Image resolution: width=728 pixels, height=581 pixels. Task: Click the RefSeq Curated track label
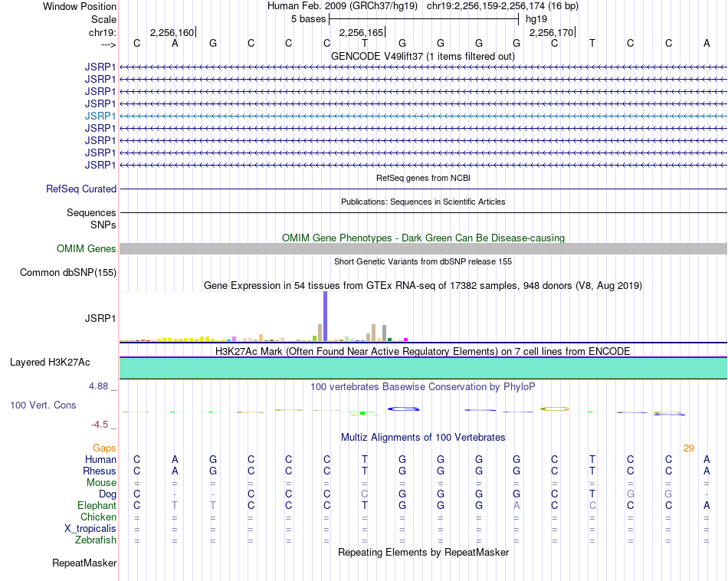click(81, 189)
